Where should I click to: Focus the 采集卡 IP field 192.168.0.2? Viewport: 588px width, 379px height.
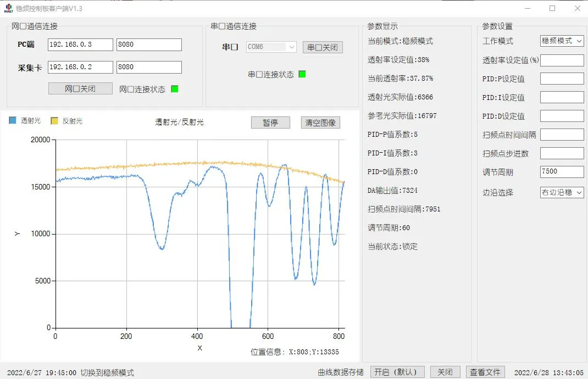pos(80,67)
